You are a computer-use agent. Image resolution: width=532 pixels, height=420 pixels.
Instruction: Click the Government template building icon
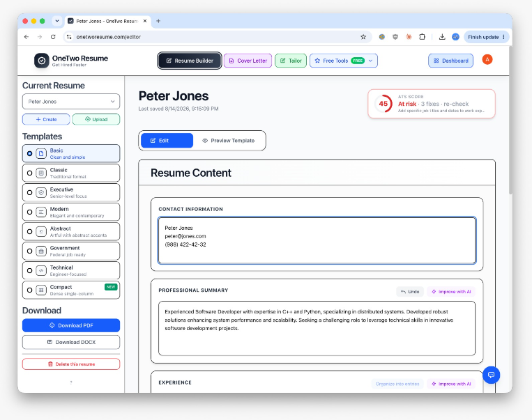41,251
